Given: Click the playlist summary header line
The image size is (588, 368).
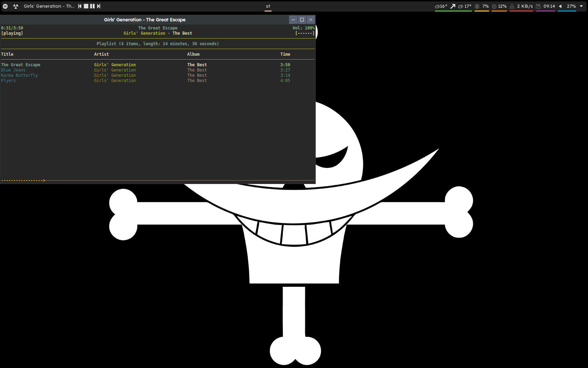Looking at the screenshot, I should (x=157, y=44).
